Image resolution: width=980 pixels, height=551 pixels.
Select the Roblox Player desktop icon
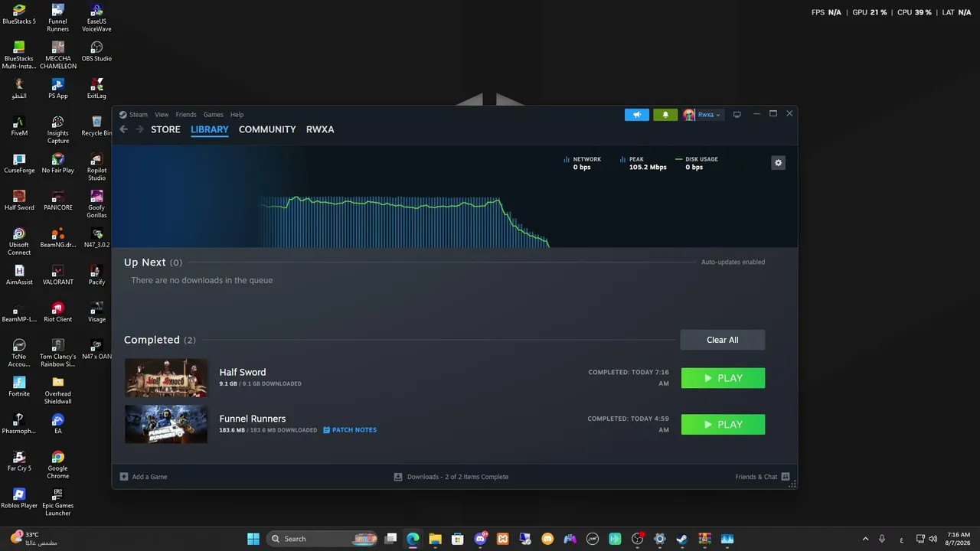19,499
